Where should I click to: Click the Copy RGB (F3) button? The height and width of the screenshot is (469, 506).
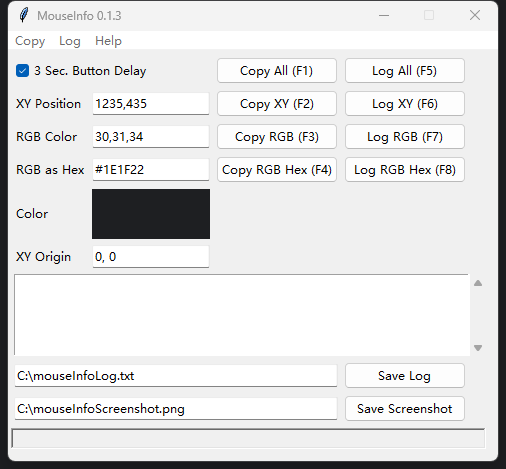point(277,137)
